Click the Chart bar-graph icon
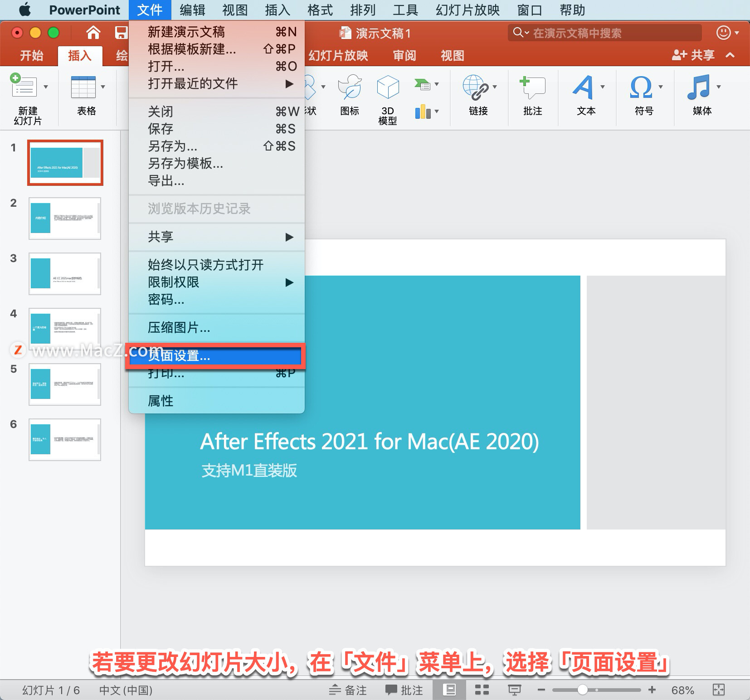Screen dimensions: 750x700 coord(423,112)
